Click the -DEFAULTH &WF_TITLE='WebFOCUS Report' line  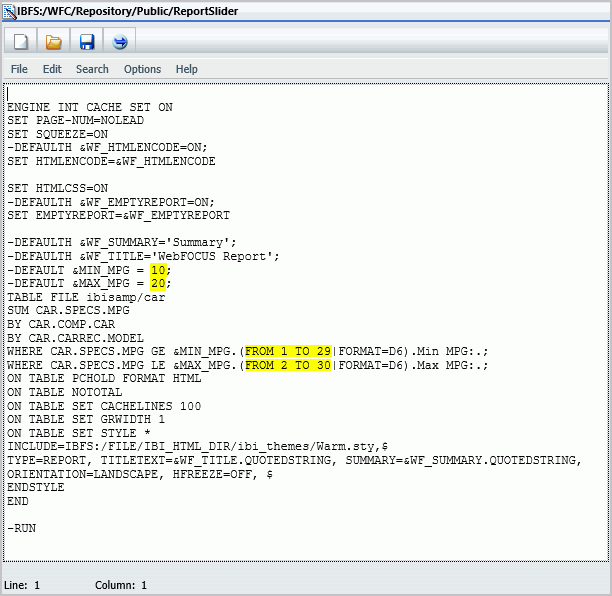[143, 256]
